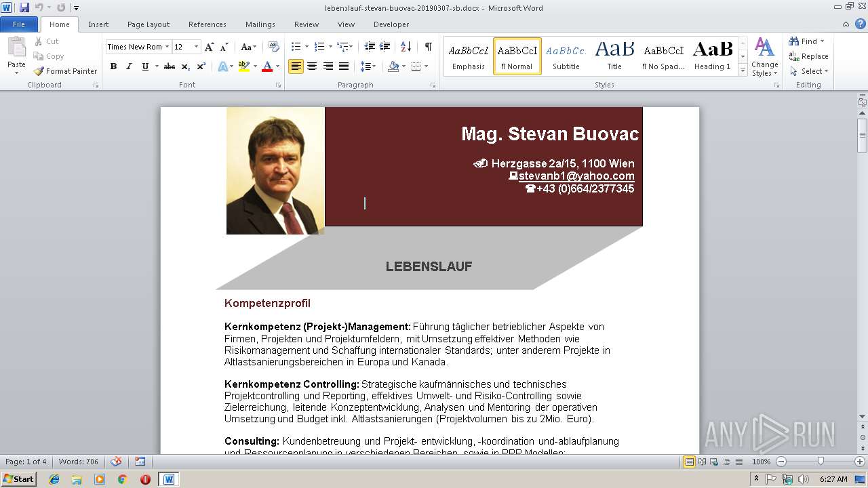
Task: Toggle Bold formatting
Action: [113, 66]
